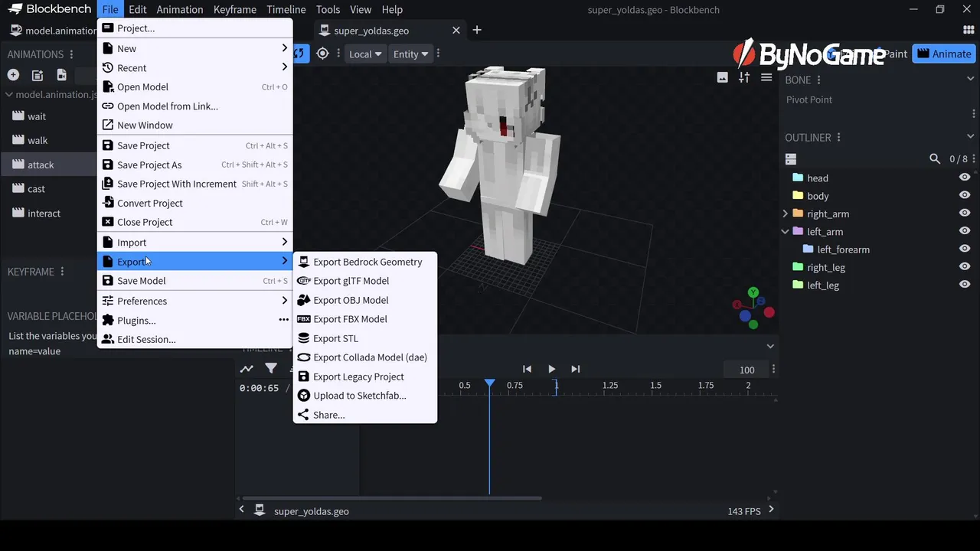Add new tab with plus button

477,30
